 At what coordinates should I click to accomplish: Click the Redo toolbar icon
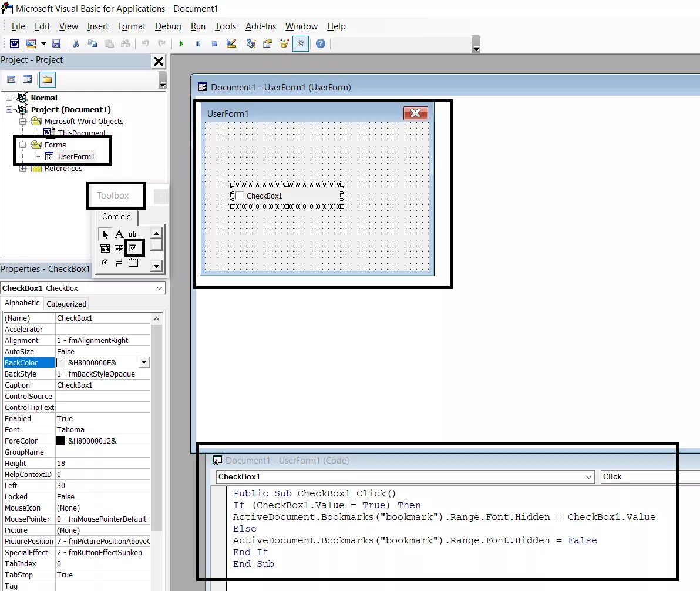tap(161, 43)
